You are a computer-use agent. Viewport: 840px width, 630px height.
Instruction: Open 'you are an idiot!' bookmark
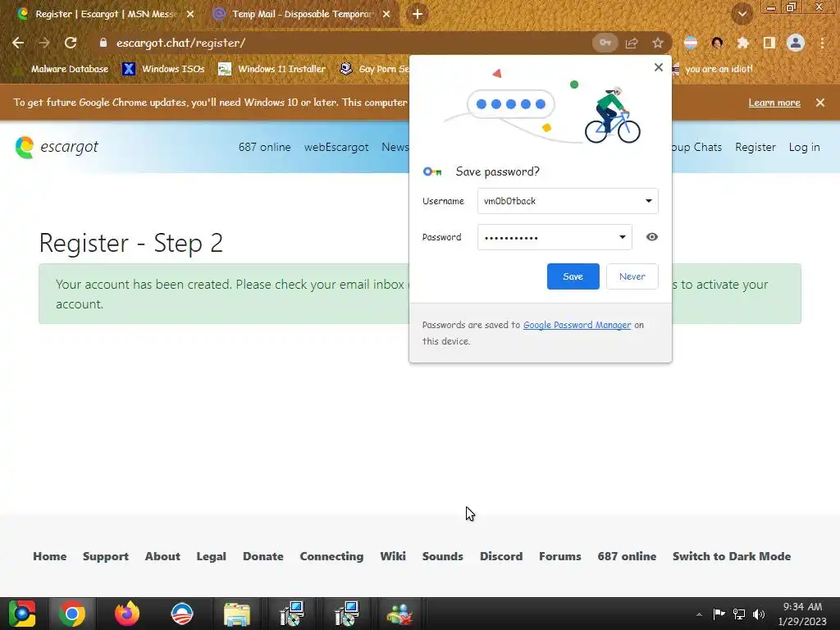coord(713,69)
